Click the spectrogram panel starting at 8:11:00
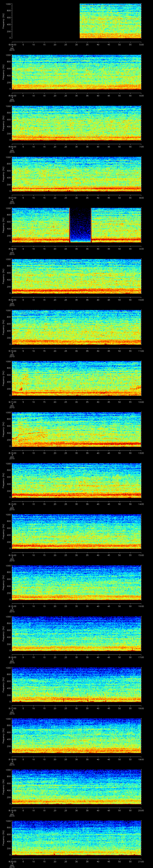153x868 pixels. click(x=77, y=378)
